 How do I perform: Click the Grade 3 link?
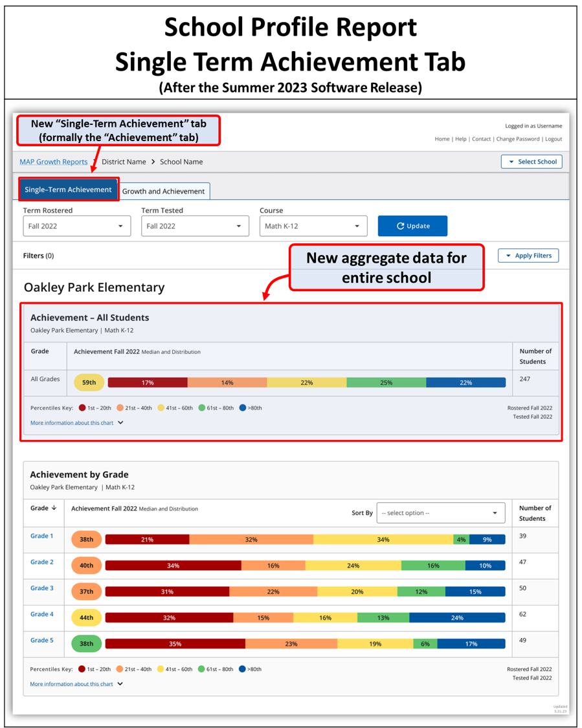pyautogui.click(x=41, y=588)
